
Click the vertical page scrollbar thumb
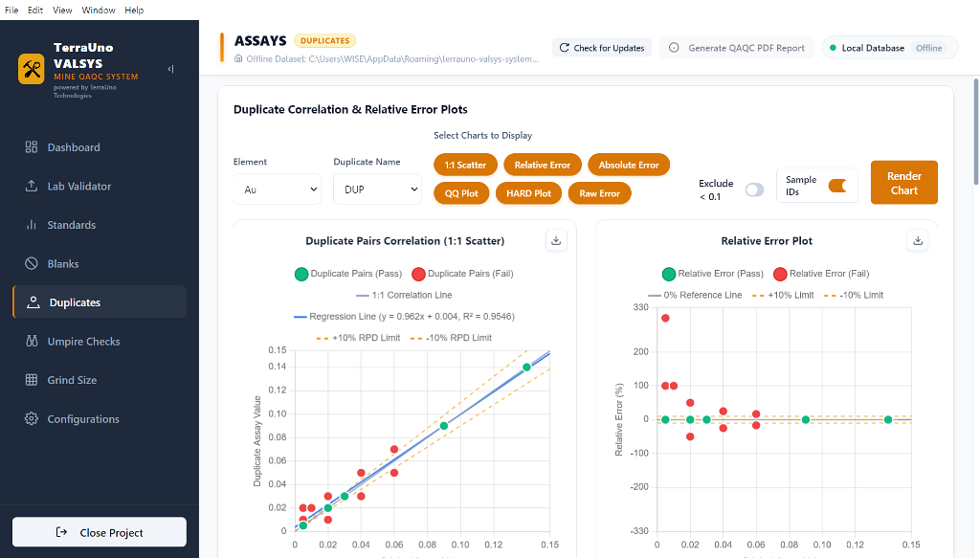975,132
